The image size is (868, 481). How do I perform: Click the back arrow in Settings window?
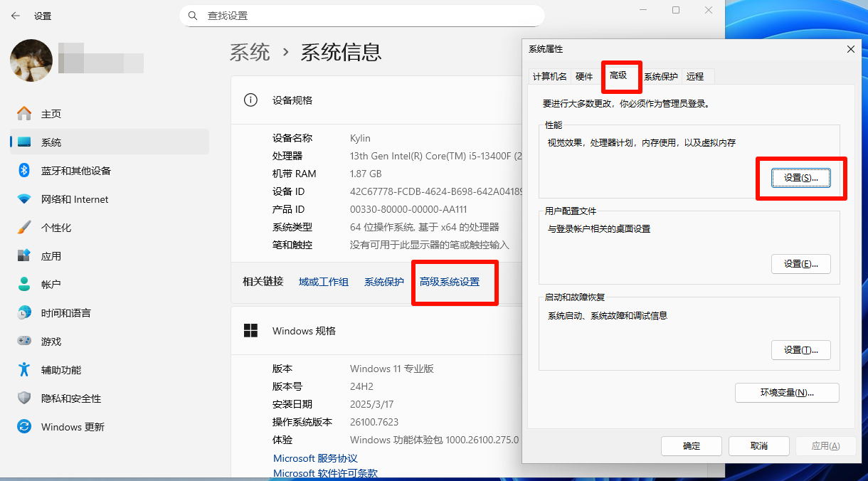coord(16,15)
